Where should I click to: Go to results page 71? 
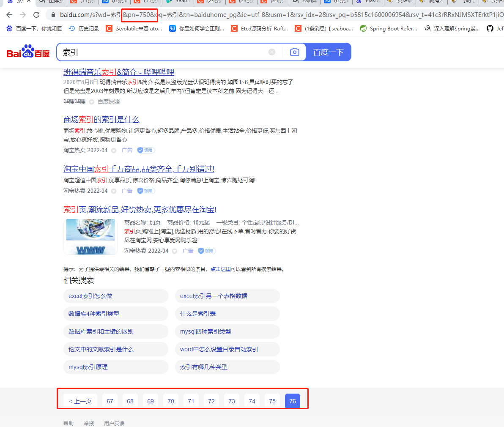tap(191, 401)
